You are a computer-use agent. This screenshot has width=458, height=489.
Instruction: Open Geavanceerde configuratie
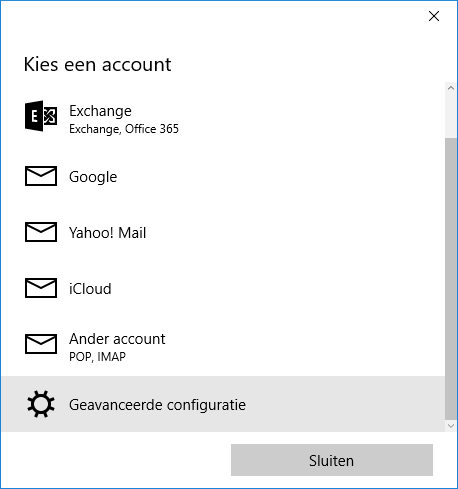click(x=223, y=404)
